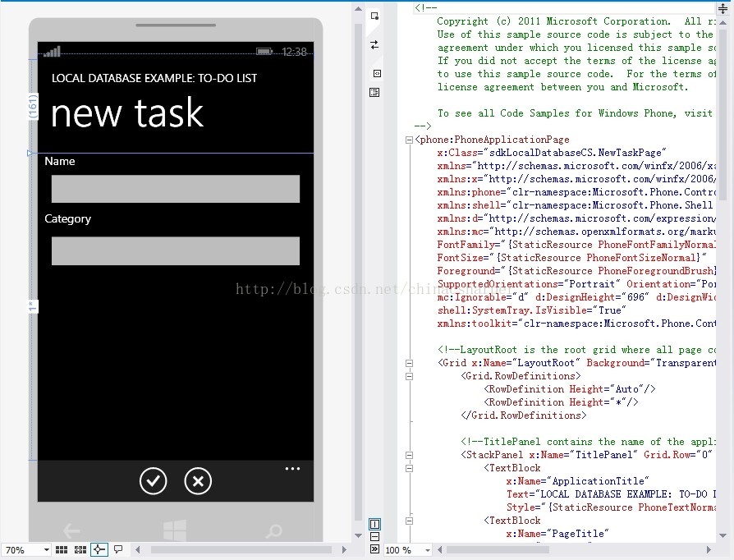This screenshot has height=560, width=734.
Task: Click XAML editor scrollbar down arrow
Action: [723, 535]
